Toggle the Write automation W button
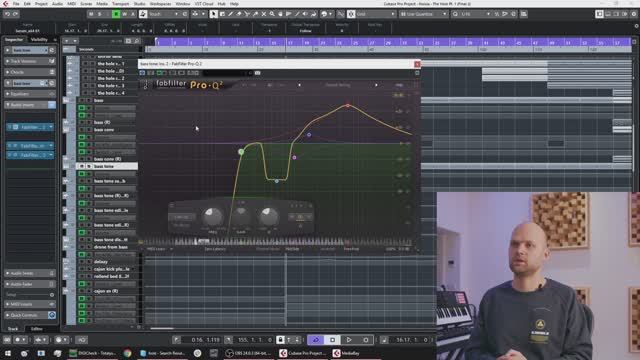 124,14
